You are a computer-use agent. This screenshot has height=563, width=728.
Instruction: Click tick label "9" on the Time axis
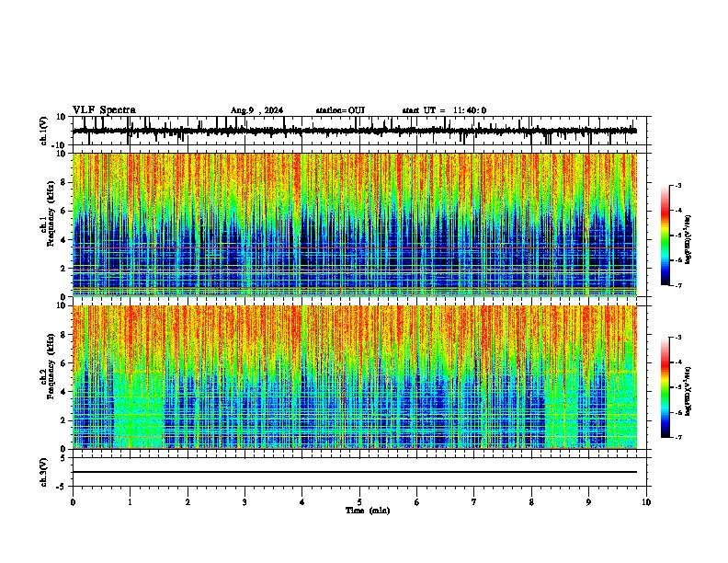(588, 502)
